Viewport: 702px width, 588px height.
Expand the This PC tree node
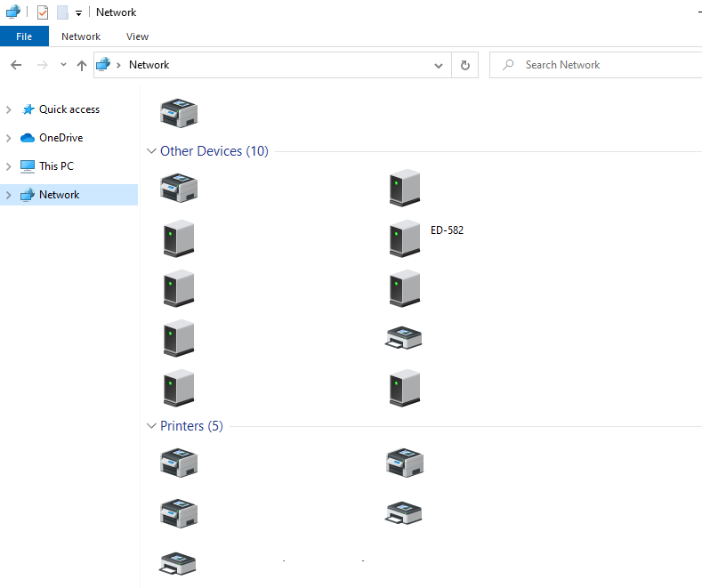pos(9,166)
